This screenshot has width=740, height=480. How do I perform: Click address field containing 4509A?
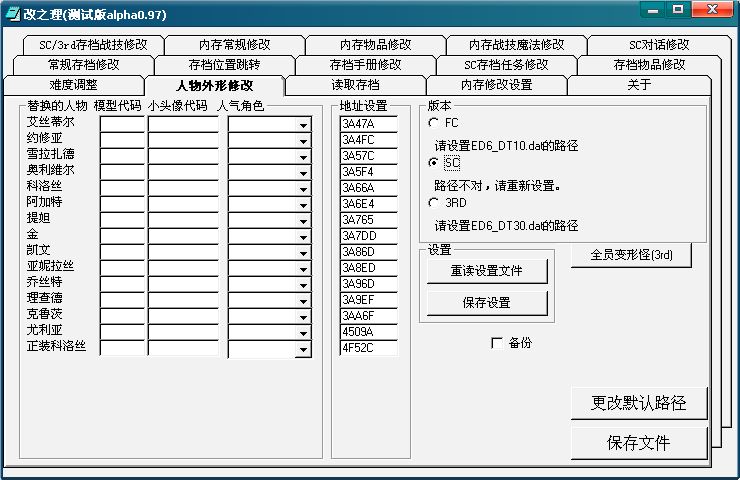click(369, 332)
